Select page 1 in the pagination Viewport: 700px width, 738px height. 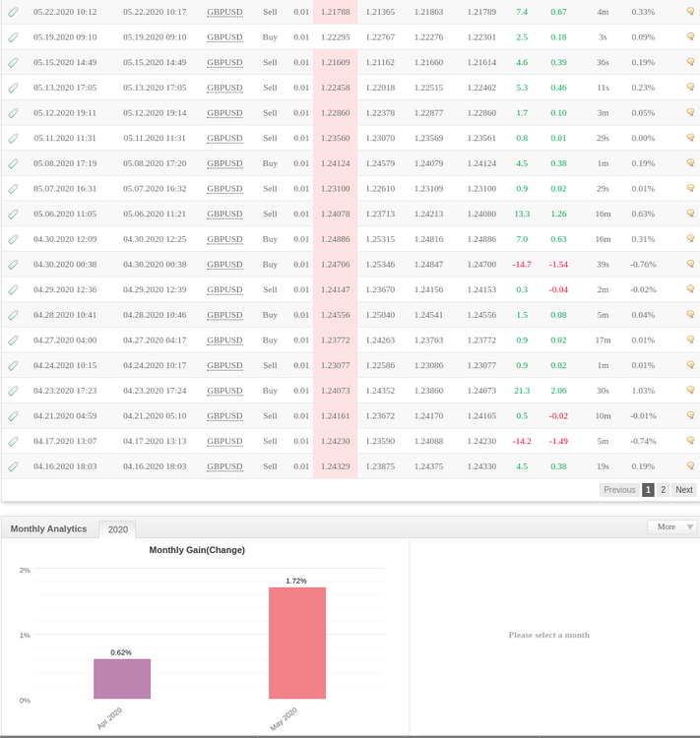(648, 490)
